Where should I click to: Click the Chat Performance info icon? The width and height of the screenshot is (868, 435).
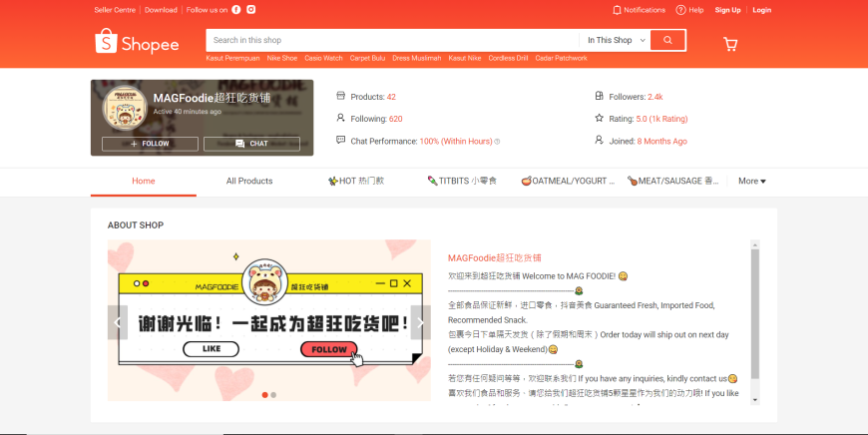coord(497,142)
